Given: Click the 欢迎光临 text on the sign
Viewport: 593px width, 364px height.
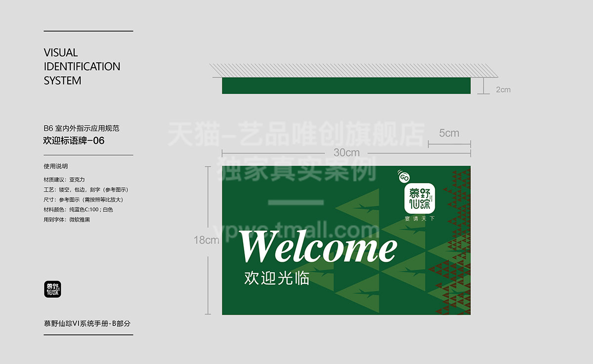Looking at the screenshot, I should pos(277,278).
